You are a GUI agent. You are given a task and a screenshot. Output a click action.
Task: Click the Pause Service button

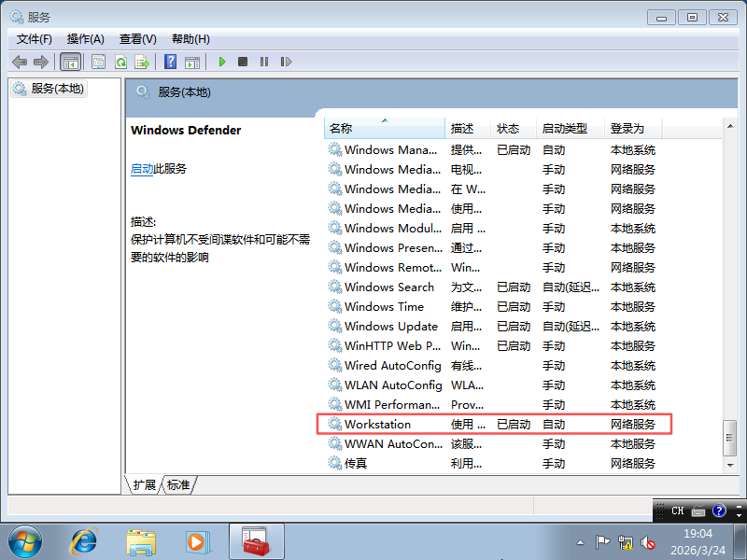(264, 62)
